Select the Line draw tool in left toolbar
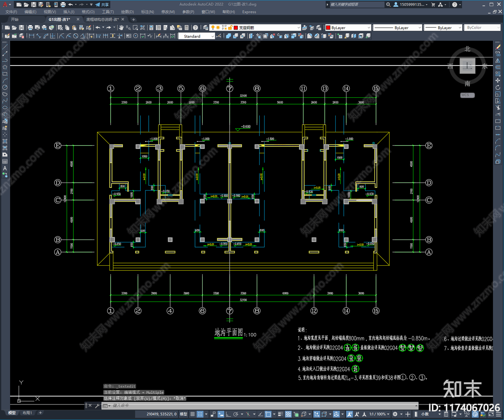Screen dimensions: 504x420 pos(5,47)
